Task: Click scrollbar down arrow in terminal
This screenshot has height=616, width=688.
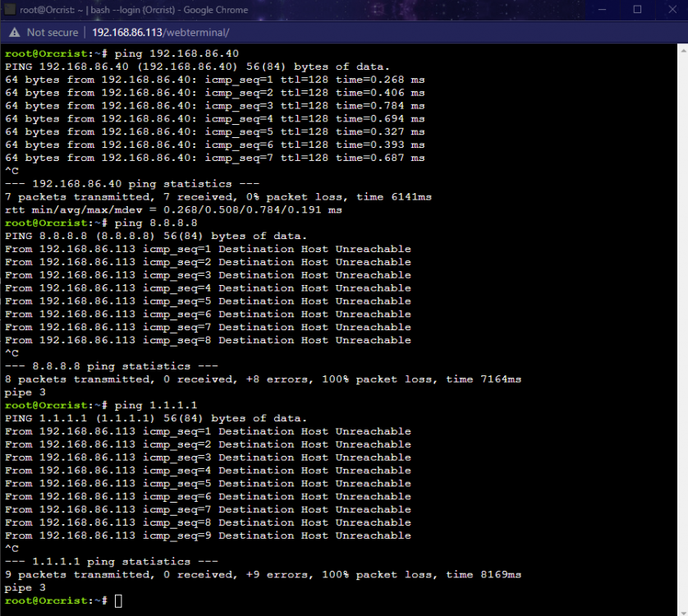Action: (683, 612)
